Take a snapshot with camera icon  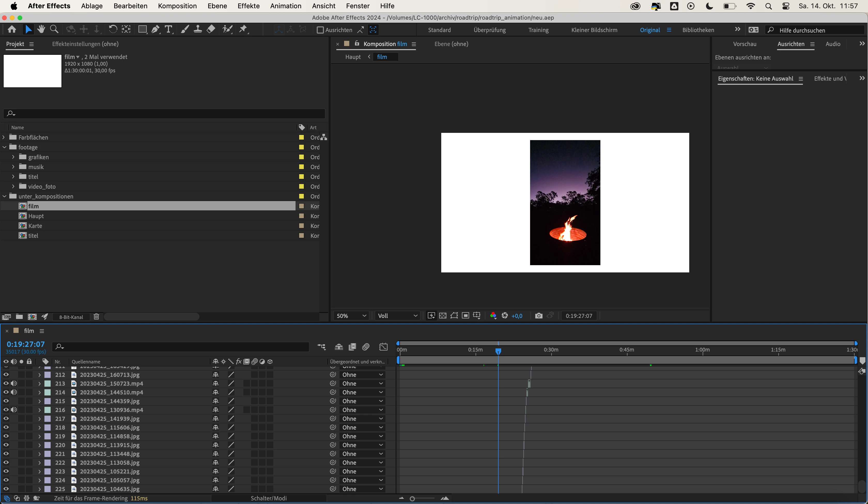[x=539, y=316]
